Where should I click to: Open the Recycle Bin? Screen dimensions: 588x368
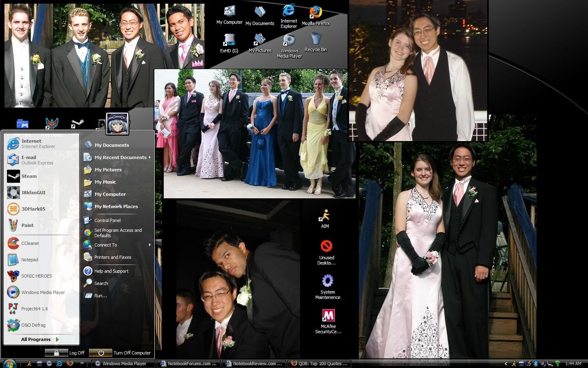point(316,43)
